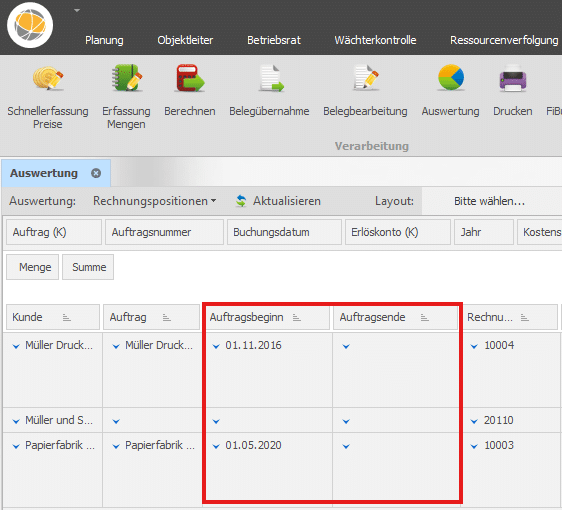This screenshot has height=510, width=562.
Task: Click the Belegübernahme document icon
Action: pos(271,78)
